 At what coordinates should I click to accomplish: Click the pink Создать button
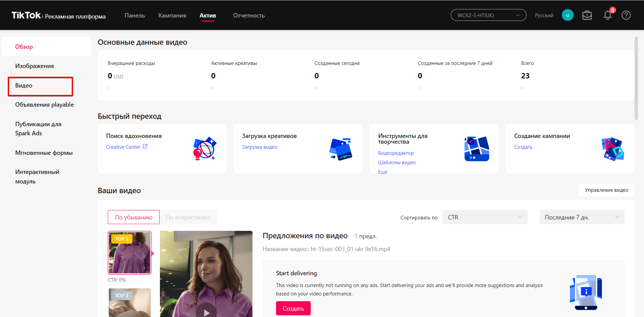tap(293, 308)
